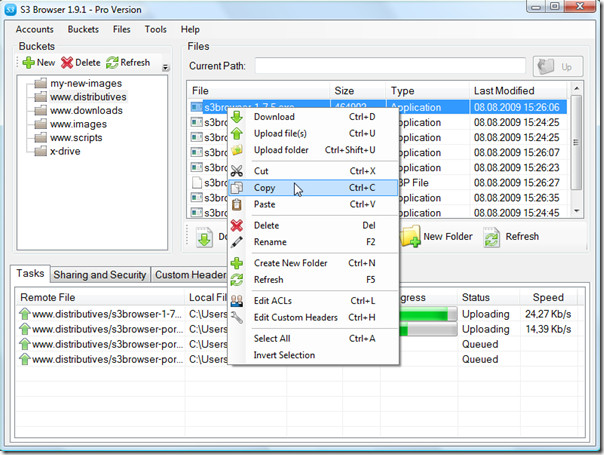604x455 pixels.
Task: Choose Copy from the context menu
Action: point(265,188)
